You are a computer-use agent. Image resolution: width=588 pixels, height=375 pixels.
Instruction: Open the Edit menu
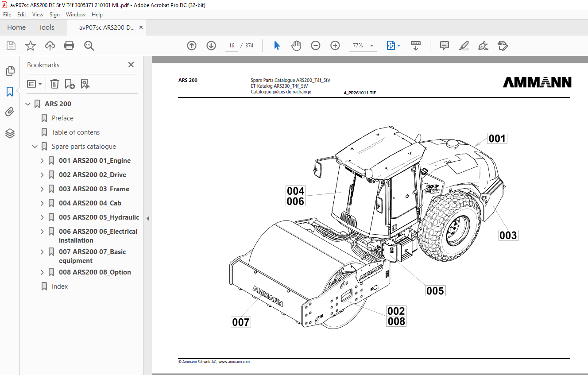point(22,15)
